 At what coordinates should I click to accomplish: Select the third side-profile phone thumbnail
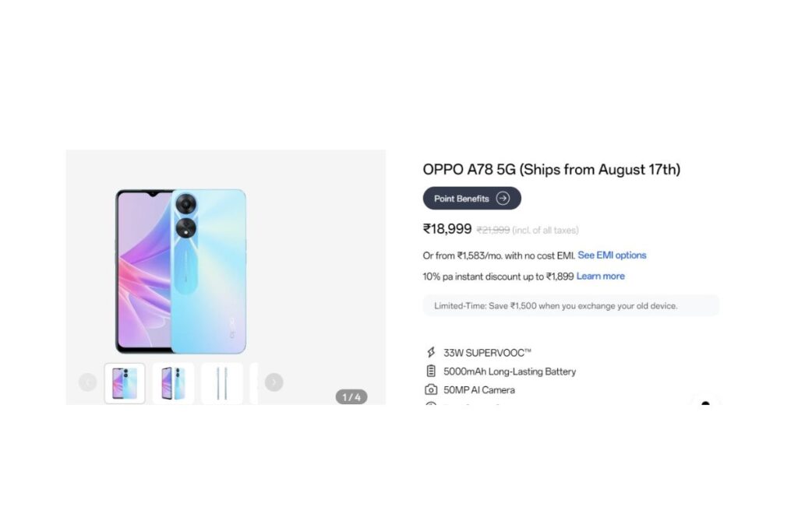tap(221, 383)
